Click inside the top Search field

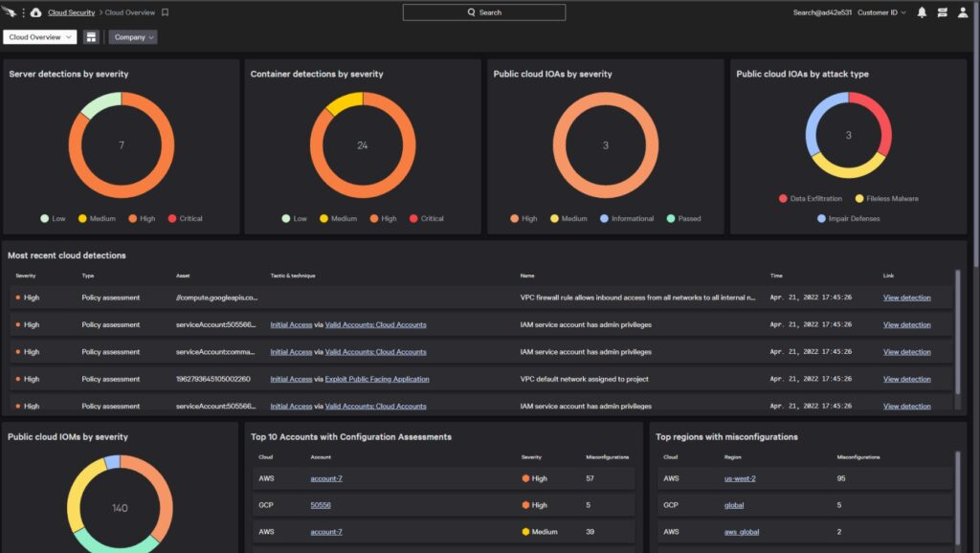(483, 12)
